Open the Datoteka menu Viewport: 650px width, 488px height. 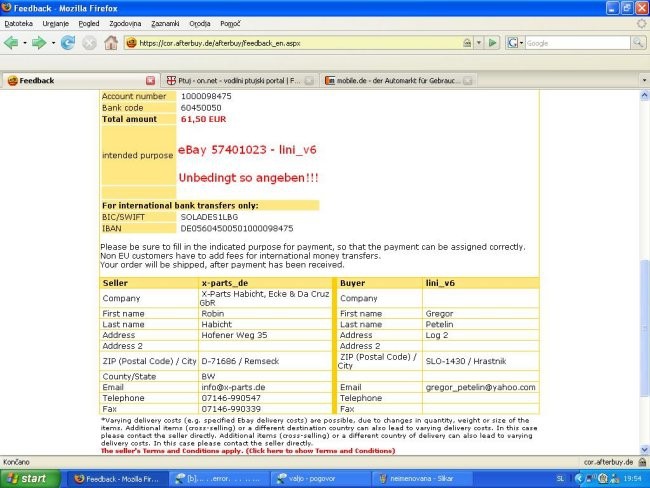19,24
